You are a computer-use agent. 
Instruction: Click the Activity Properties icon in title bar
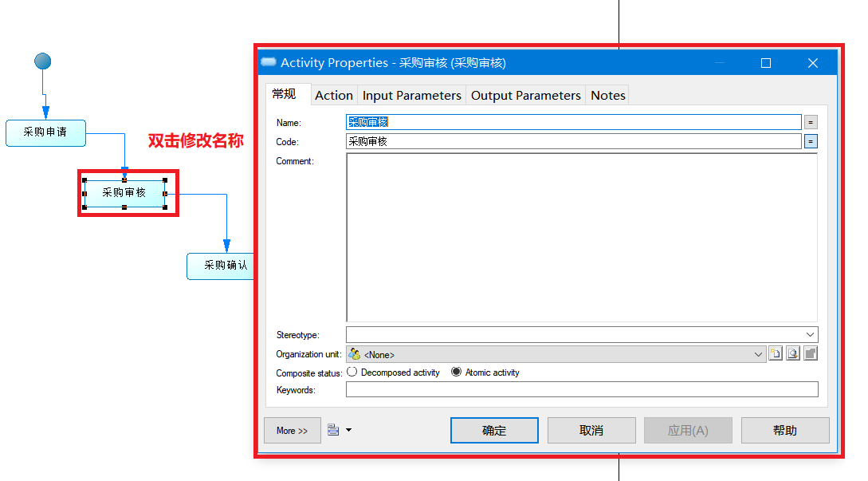268,62
